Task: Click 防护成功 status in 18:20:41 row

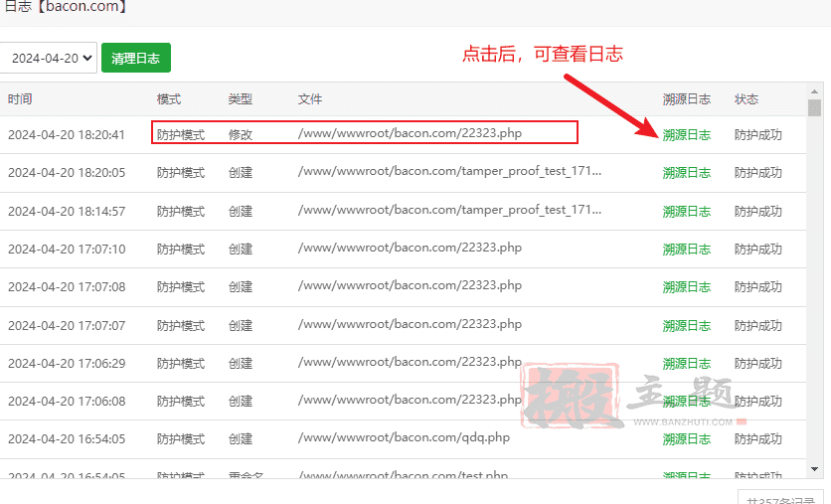Action: tap(757, 135)
